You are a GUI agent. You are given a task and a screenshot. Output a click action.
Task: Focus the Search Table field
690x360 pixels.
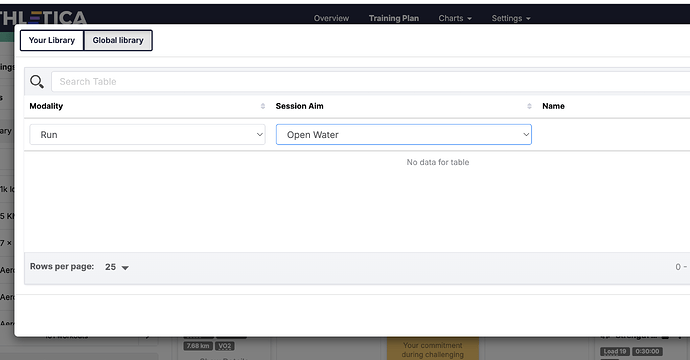click(x=371, y=81)
